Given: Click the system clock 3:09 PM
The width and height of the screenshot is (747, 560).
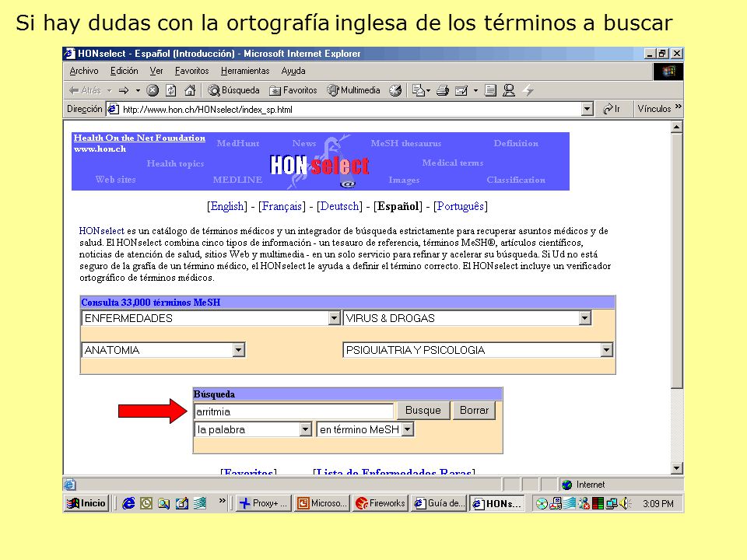Looking at the screenshot, I should 658,504.
